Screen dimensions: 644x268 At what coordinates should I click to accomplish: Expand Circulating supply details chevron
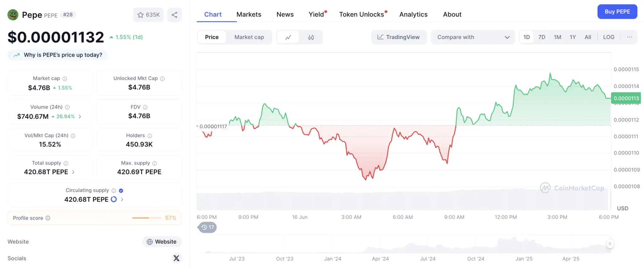(122, 199)
